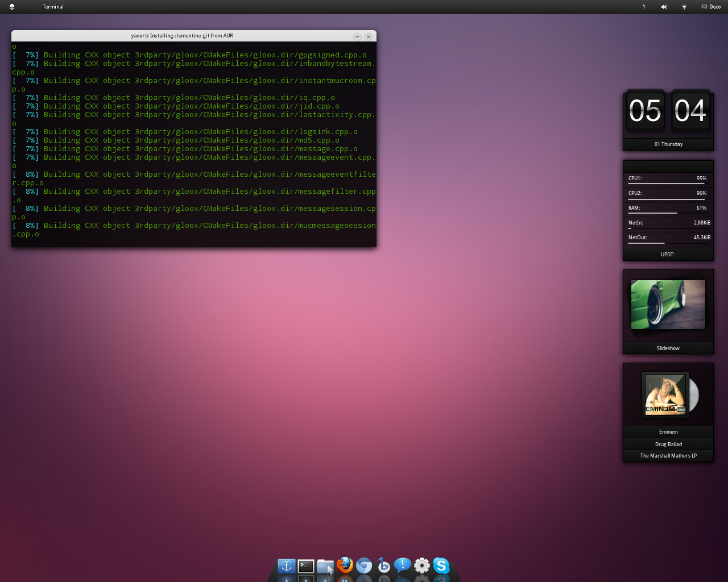This screenshot has height=582, width=728.
Task: Click the Slideshow green car image
Action: (x=668, y=305)
